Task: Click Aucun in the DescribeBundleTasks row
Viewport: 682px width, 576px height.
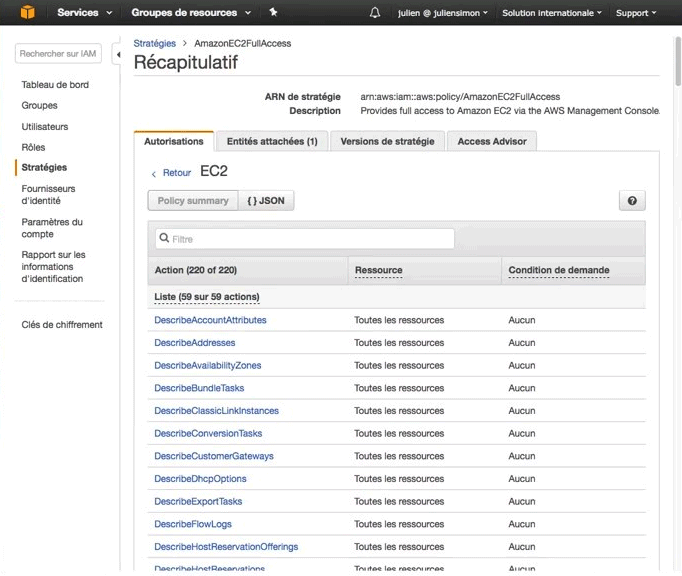Action: coord(522,388)
